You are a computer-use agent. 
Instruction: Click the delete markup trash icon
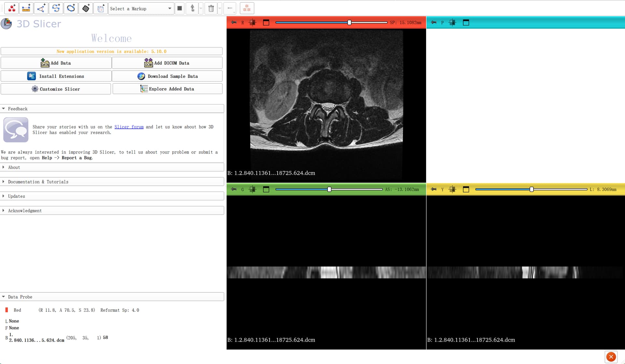pyautogui.click(x=211, y=8)
